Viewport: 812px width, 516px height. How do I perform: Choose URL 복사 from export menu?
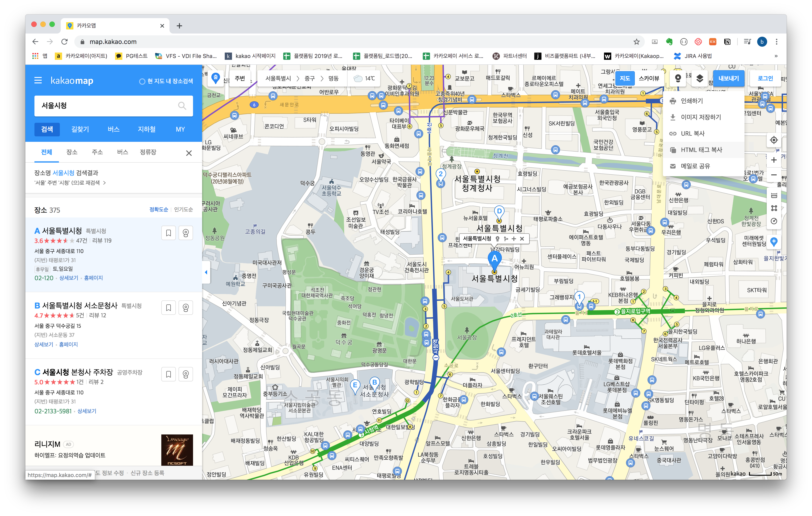[x=692, y=133]
